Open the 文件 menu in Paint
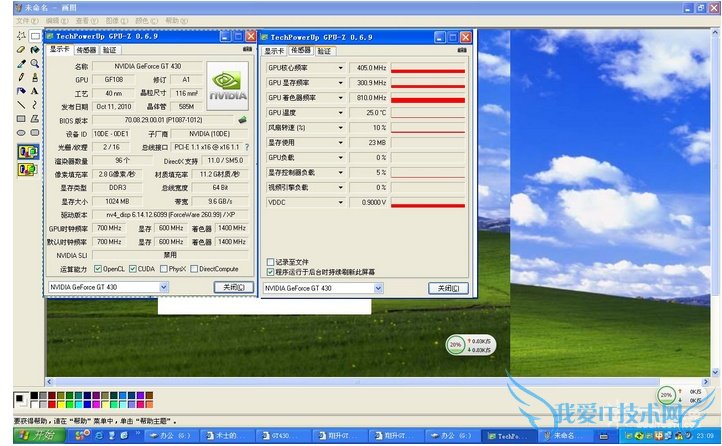 [28, 21]
